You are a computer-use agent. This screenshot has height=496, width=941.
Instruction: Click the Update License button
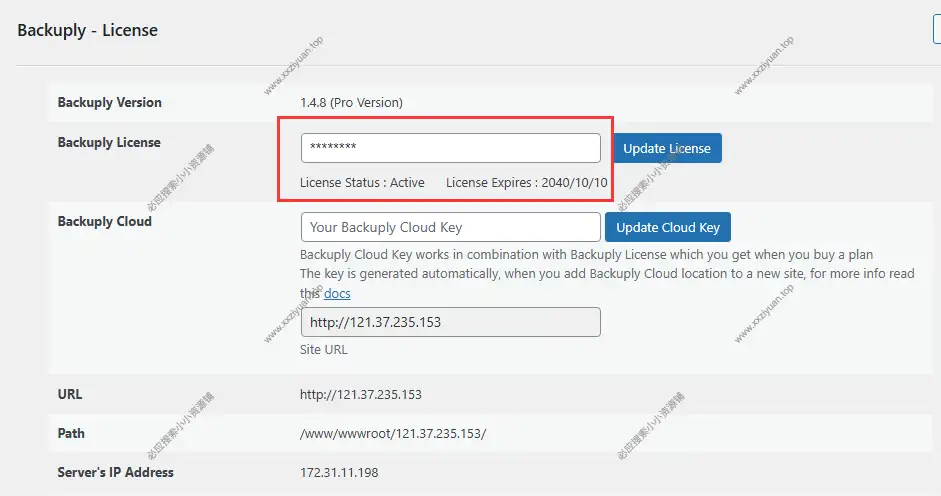(x=666, y=148)
